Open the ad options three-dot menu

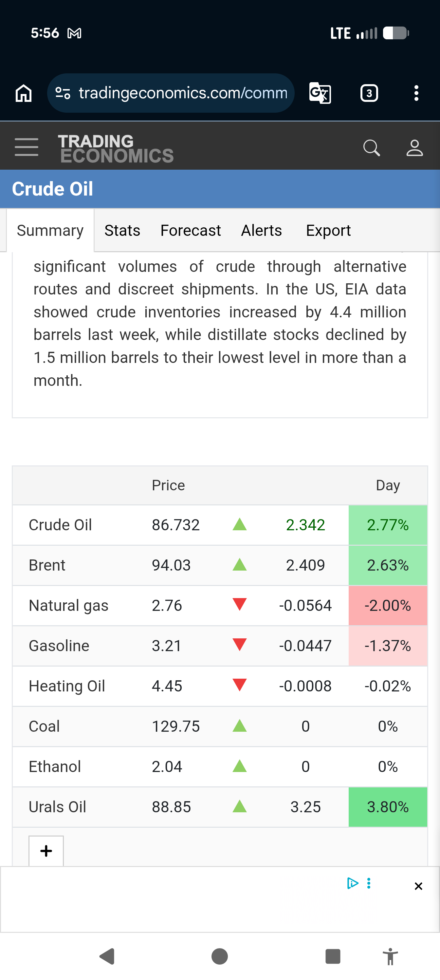[x=369, y=883]
